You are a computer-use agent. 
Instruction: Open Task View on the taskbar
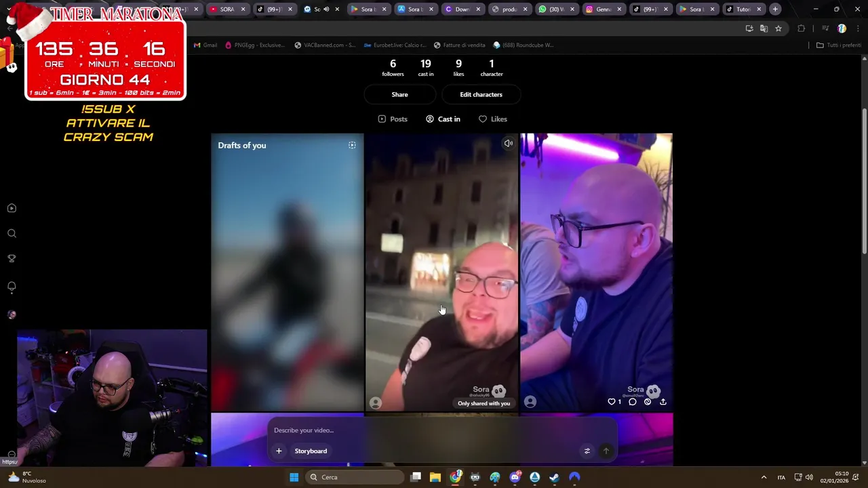tap(416, 477)
